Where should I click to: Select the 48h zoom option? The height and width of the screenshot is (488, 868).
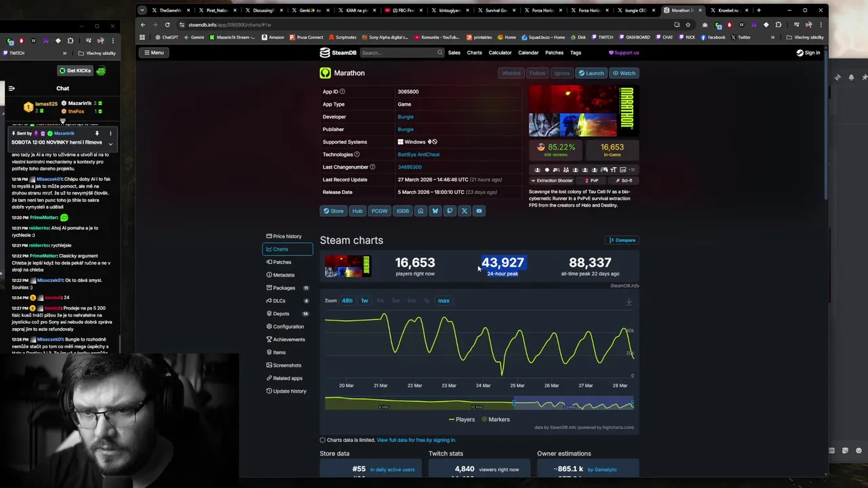pos(347,300)
